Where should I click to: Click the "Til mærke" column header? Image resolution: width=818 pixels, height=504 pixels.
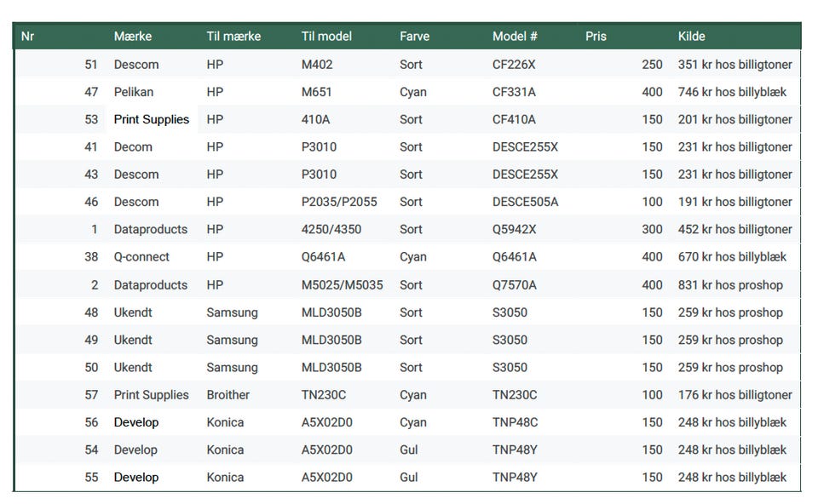click(233, 37)
